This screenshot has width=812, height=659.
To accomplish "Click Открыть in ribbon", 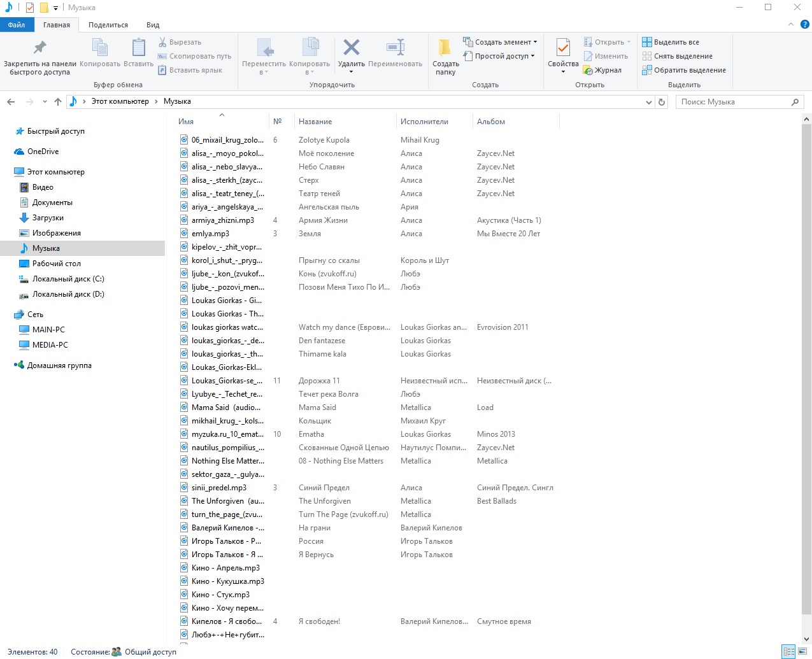I will [607, 42].
